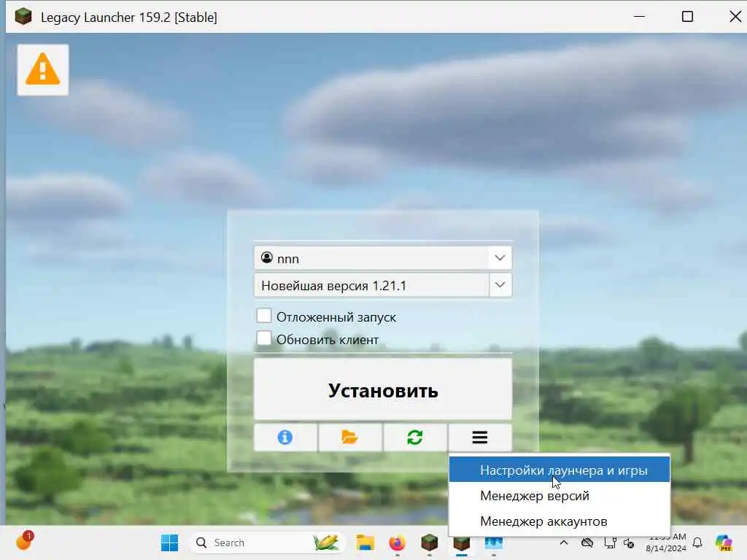The image size is (747, 560).
Task: Click the Legacy Launcher title bar logo
Action: coord(23,17)
